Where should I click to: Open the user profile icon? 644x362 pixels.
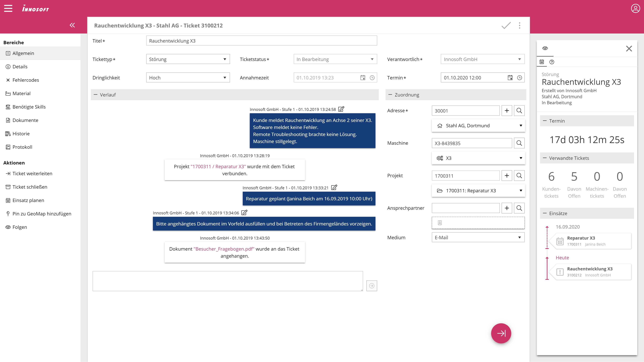(635, 9)
